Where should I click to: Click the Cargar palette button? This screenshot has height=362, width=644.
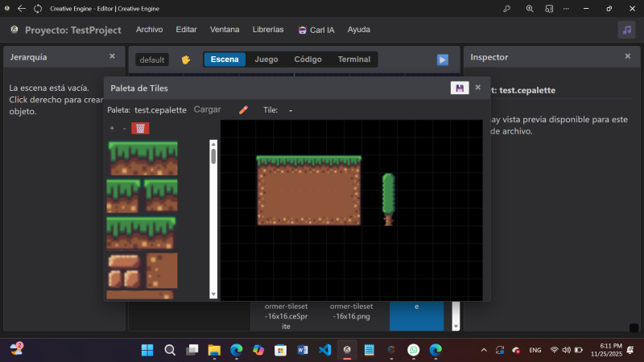208,109
